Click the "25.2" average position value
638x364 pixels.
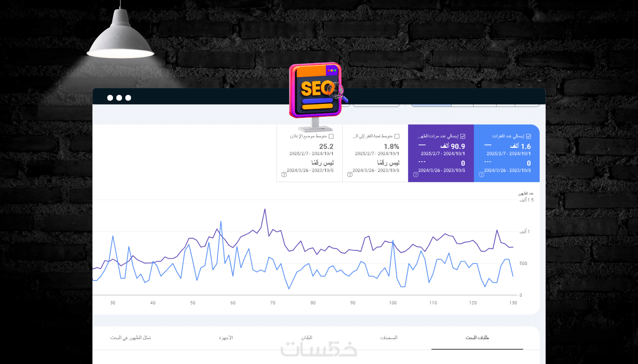point(326,146)
